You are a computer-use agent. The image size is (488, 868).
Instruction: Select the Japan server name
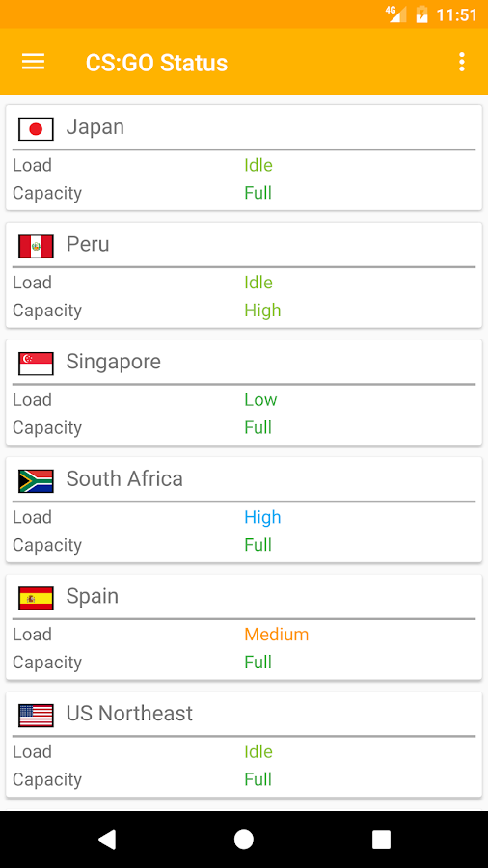95,127
